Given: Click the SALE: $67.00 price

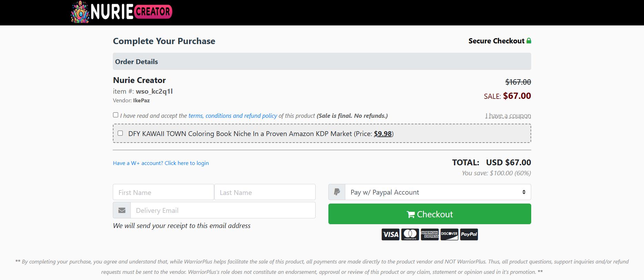Looking at the screenshot, I should tap(507, 96).
